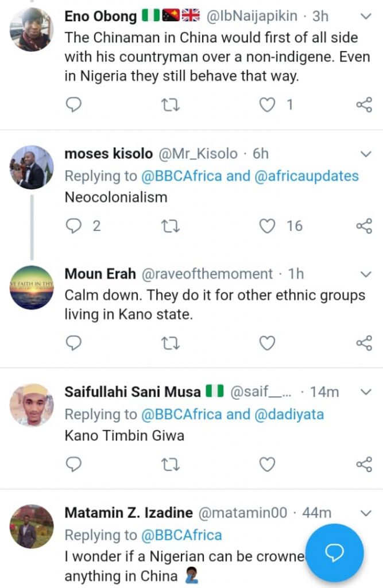
Task: Reply to moses kisolo's Neocolonialism tweet
Action: coord(73,226)
